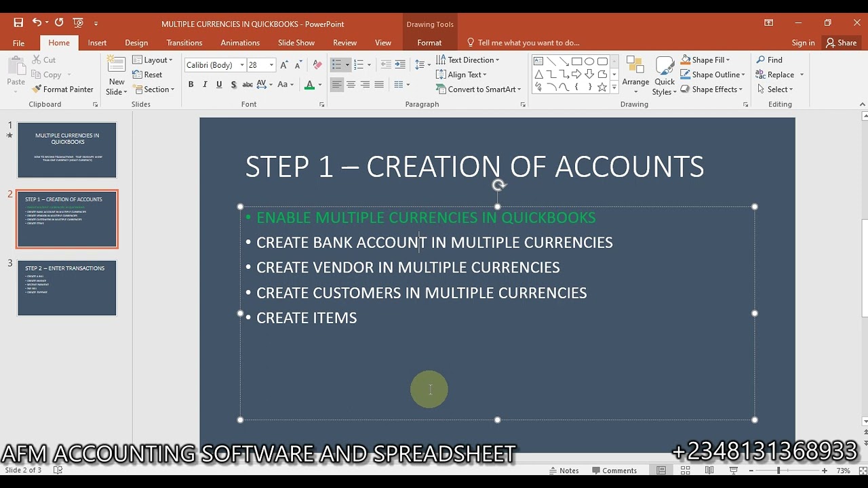Click the 73% zoom level

(x=843, y=470)
